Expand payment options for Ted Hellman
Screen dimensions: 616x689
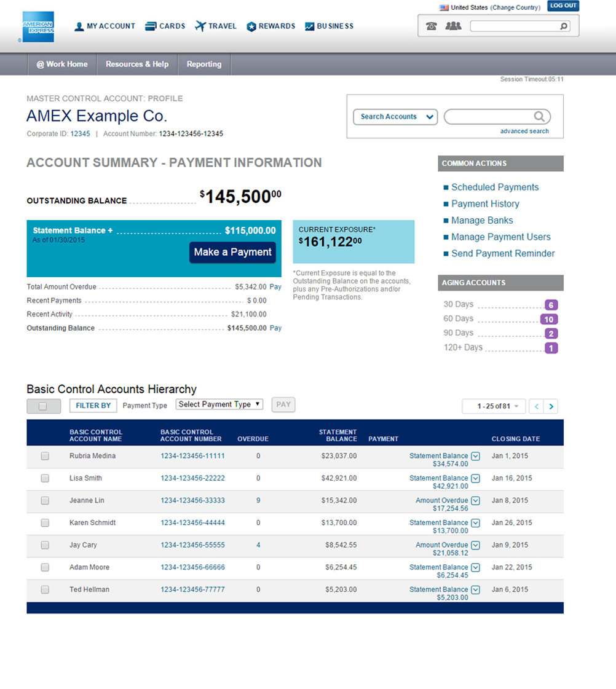(475, 589)
